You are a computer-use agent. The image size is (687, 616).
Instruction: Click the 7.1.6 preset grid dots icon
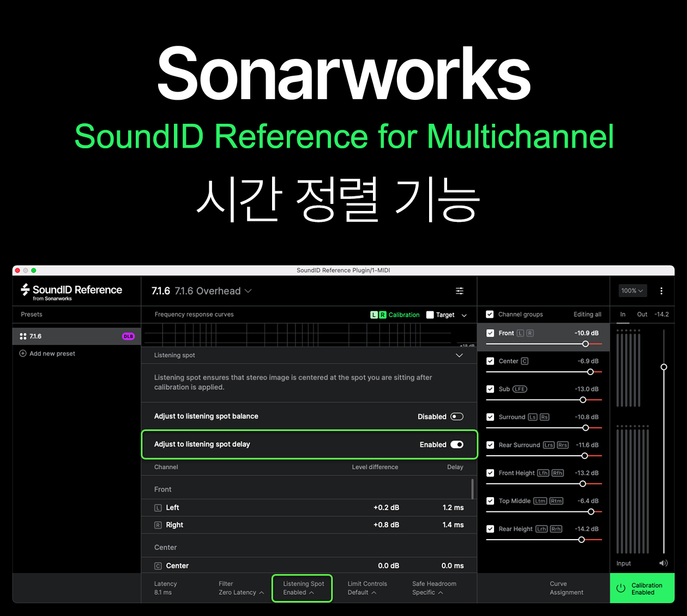(x=23, y=336)
